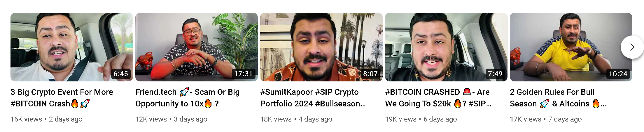Click title '2 Golden Rules For Bull Season'
Image resolution: width=644 pixels, height=132 pixels.
click(x=558, y=98)
